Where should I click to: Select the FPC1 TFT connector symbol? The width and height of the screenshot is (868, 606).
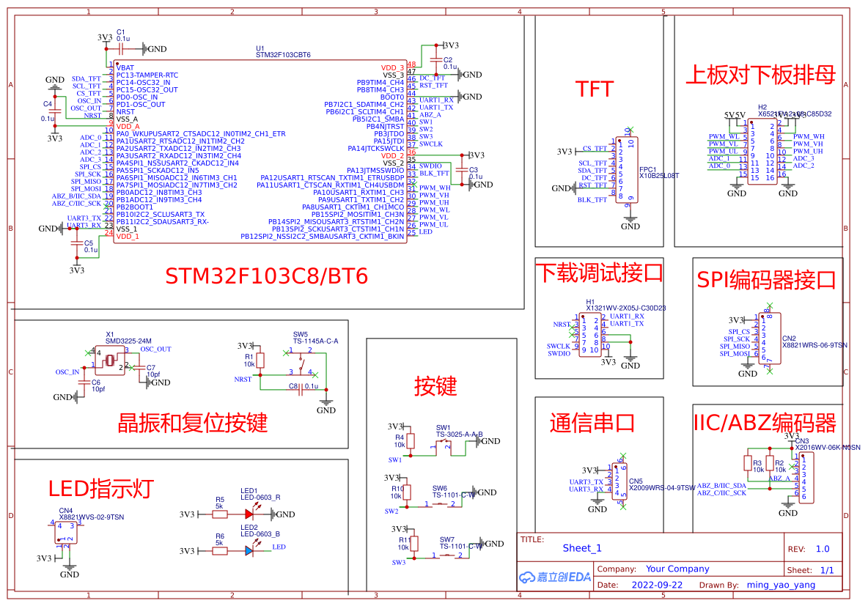(x=627, y=170)
